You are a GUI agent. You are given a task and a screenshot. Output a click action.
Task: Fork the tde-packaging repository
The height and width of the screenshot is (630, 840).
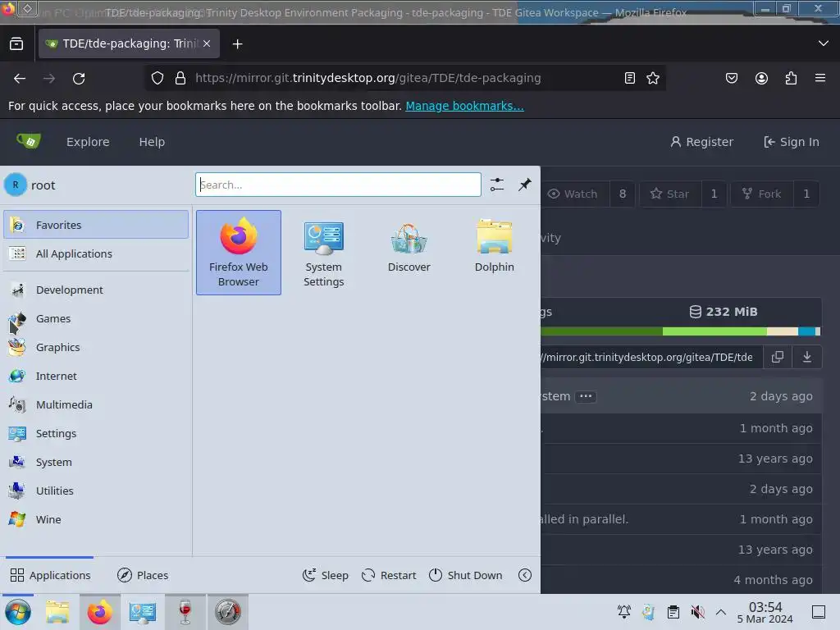tap(761, 194)
